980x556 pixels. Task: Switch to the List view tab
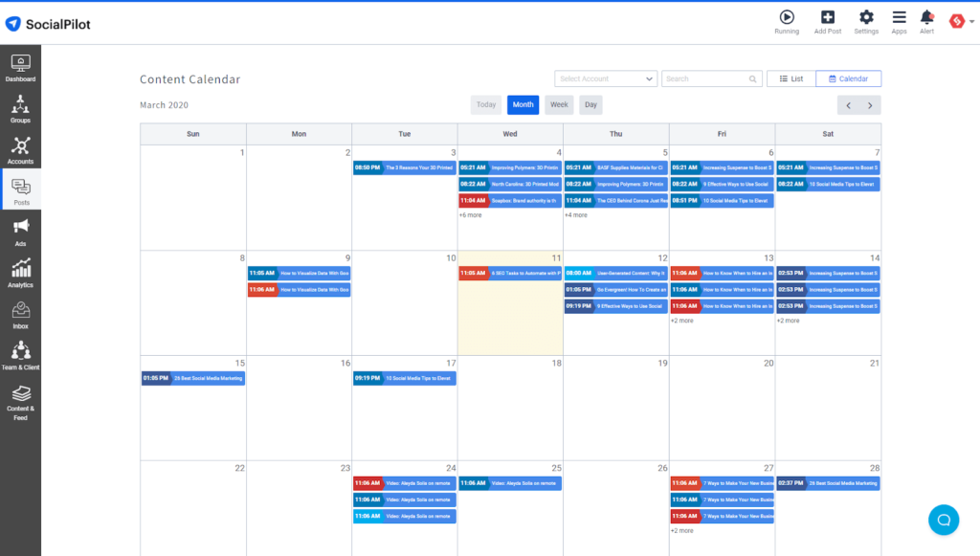[x=791, y=78]
